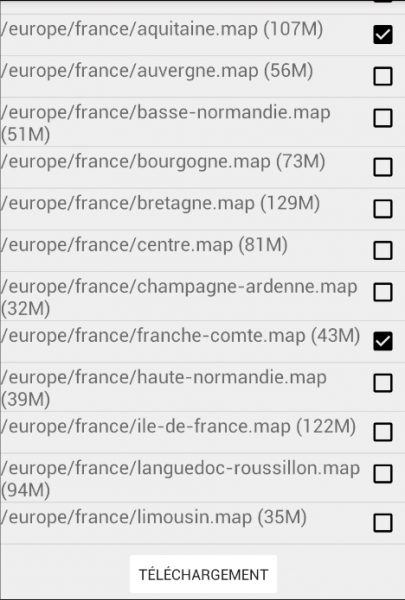405x600 pixels.
Task: Enable the limousin.map (35M) checkbox
Action: pyautogui.click(x=383, y=523)
